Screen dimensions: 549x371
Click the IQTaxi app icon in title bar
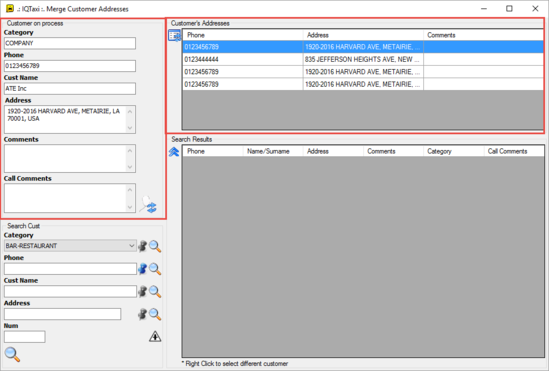(x=10, y=8)
